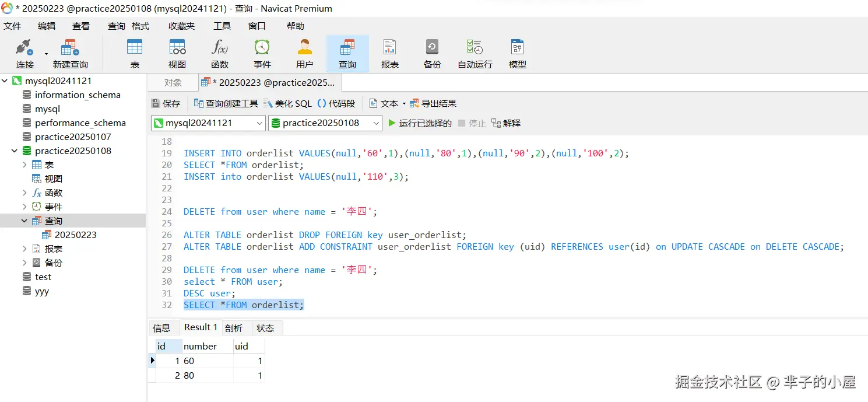Open the 用户 (User) toolbar icon

point(305,54)
